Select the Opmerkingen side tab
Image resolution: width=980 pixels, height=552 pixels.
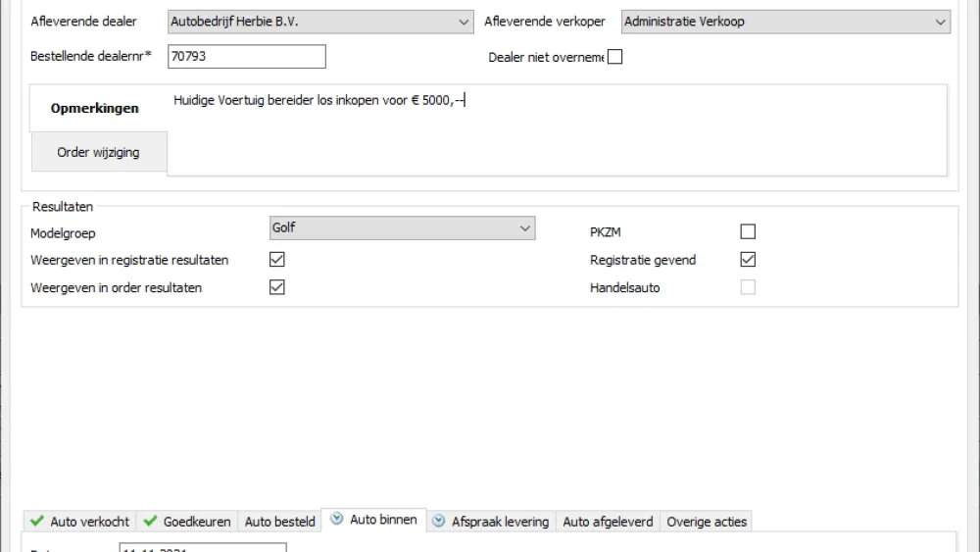(95, 108)
